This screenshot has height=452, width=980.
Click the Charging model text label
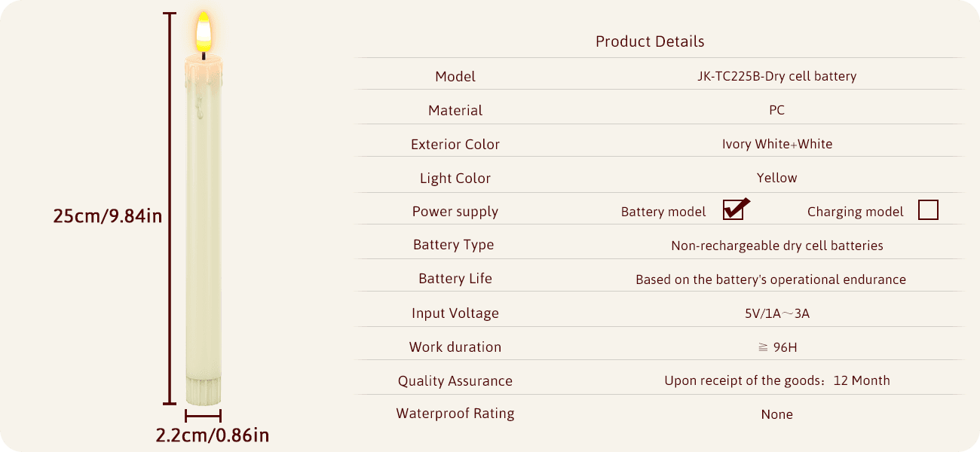tap(855, 212)
